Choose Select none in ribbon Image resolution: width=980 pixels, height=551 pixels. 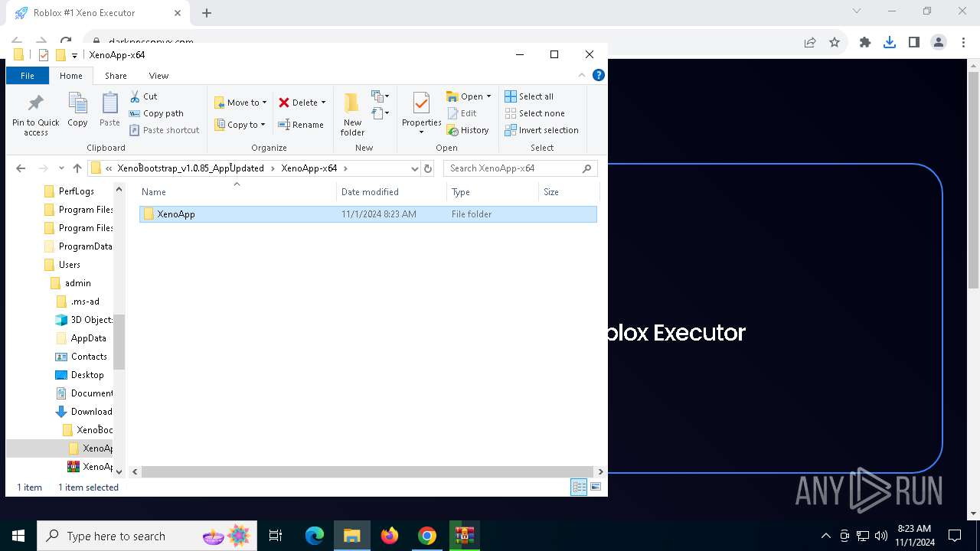(534, 113)
